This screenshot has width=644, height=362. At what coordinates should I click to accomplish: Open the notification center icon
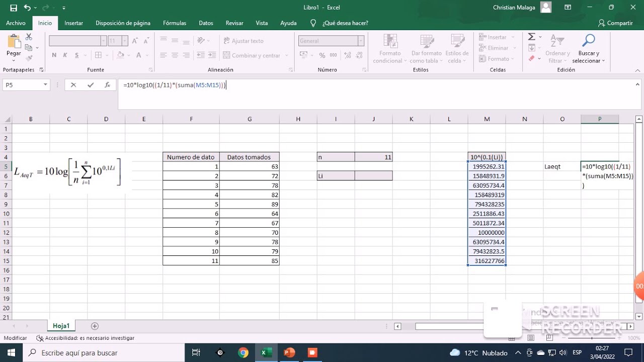coord(628,352)
